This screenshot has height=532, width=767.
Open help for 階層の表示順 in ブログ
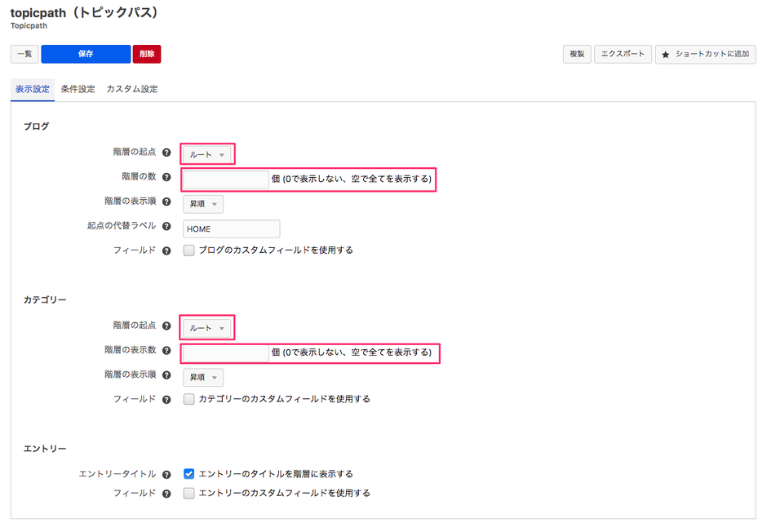[x=166, y=202]
